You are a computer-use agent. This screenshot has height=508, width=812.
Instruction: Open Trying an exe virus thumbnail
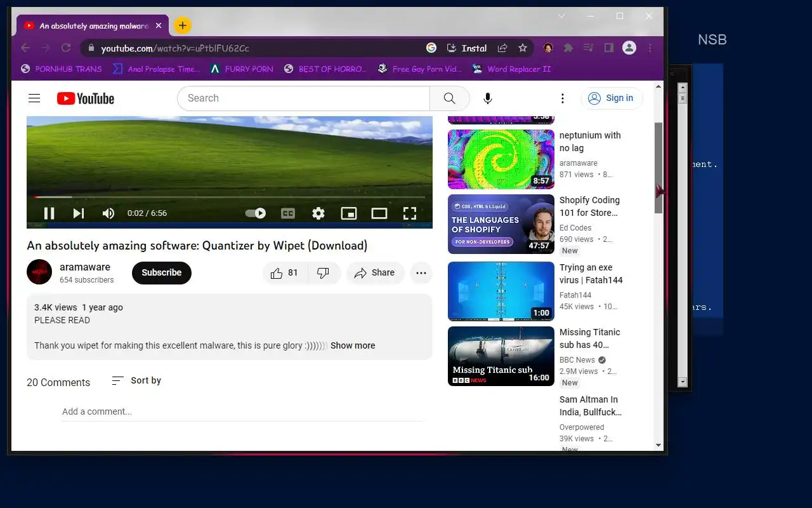pos(501,291)
